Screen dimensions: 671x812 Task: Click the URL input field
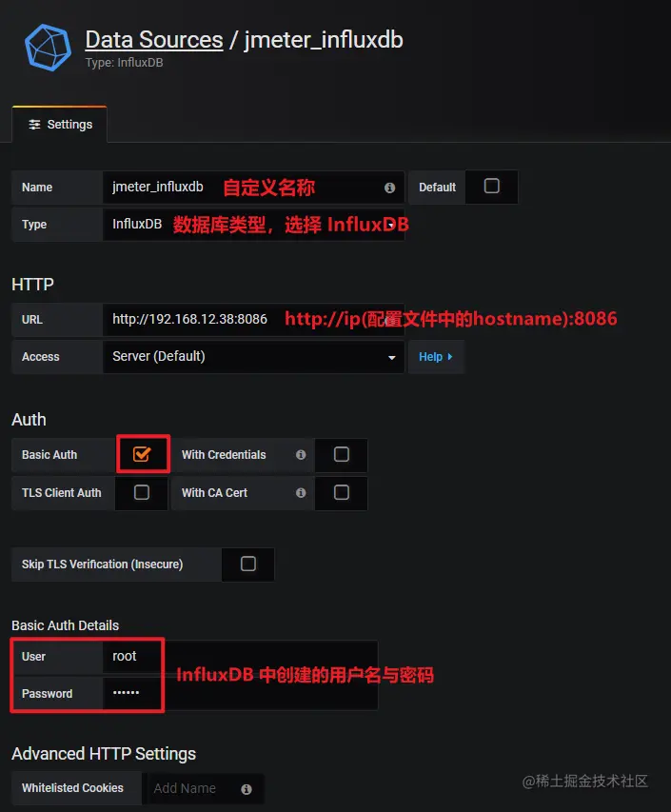[x=254, y=320]
